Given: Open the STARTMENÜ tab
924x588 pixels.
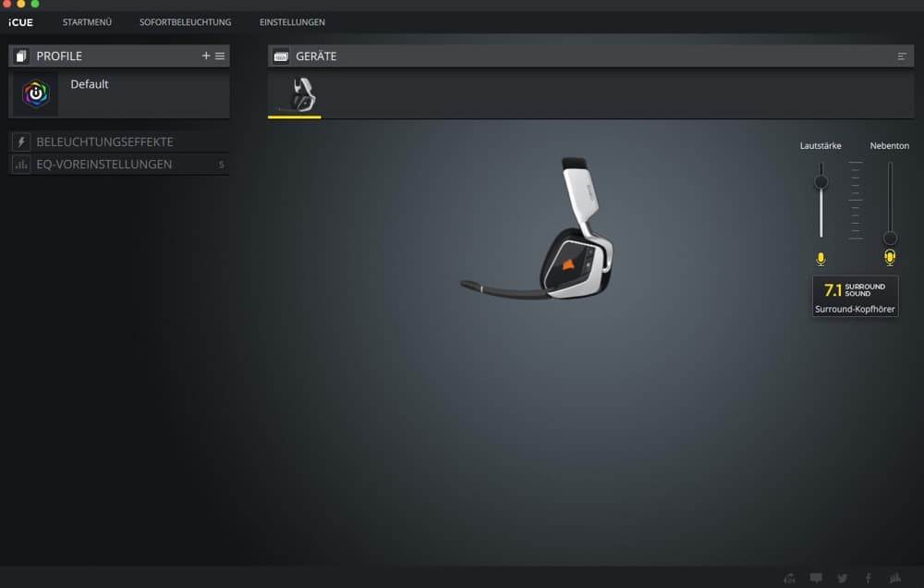Looking at the screenshot, I should (87, 22).
